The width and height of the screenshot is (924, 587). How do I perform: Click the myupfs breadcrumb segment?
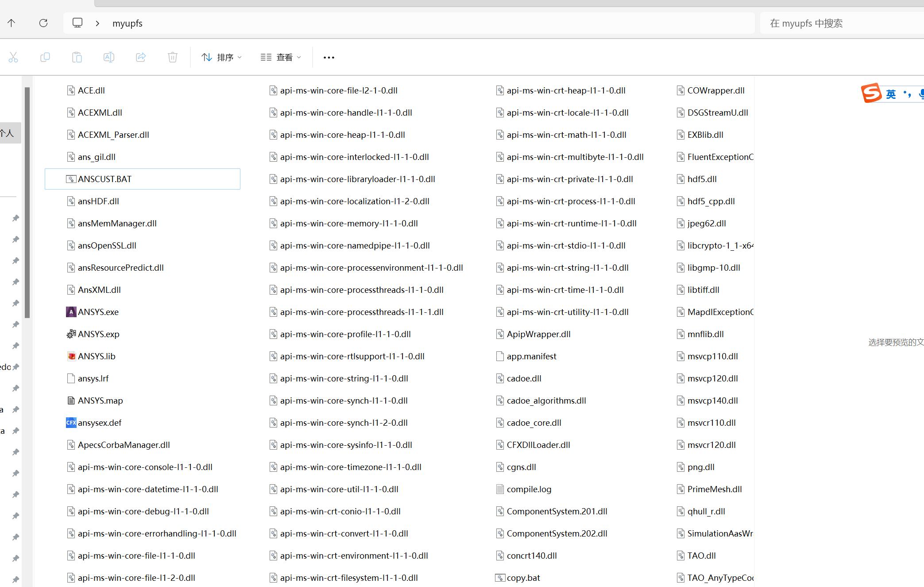(x=128, y=23)
